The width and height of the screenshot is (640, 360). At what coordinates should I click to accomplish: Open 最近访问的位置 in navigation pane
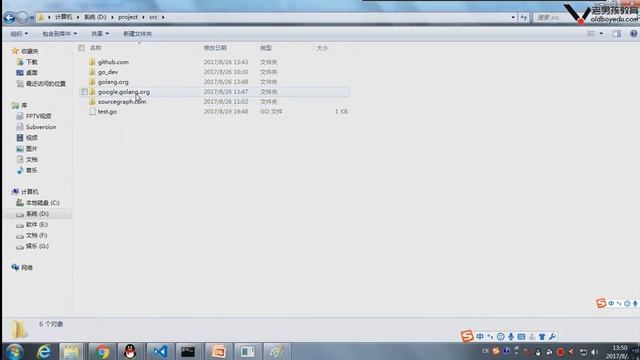(46, 84)
